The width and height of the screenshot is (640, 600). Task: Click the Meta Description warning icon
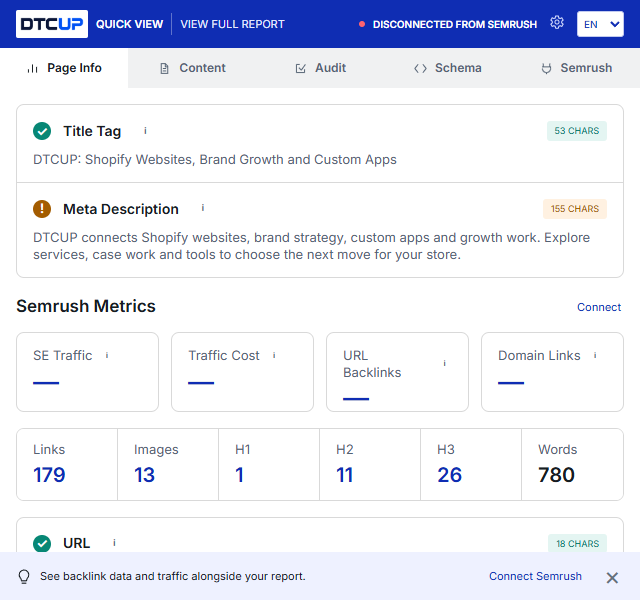click(x=42, y=209)
